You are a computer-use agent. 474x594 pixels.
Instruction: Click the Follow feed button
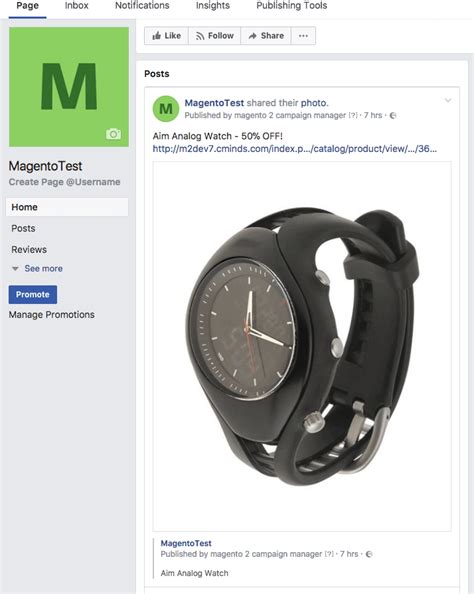[214, 36]
